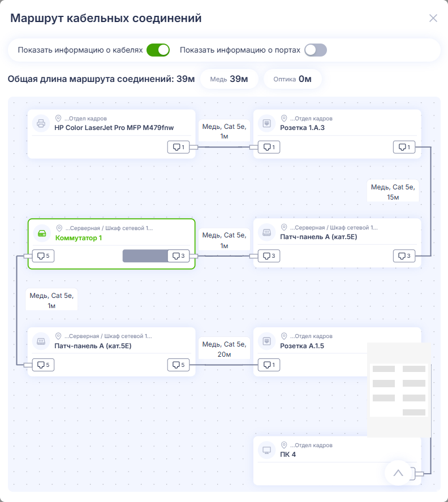The height and width of the screenshot is (502, 448).
Task: Select port 5 on Коммутатор 1
Action: 43,256
